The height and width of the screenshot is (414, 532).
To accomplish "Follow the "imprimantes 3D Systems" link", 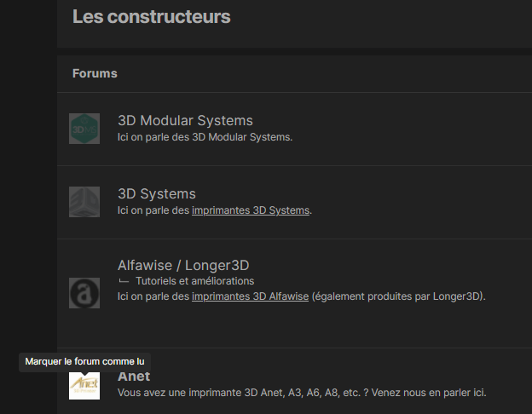I will [251, 210].
